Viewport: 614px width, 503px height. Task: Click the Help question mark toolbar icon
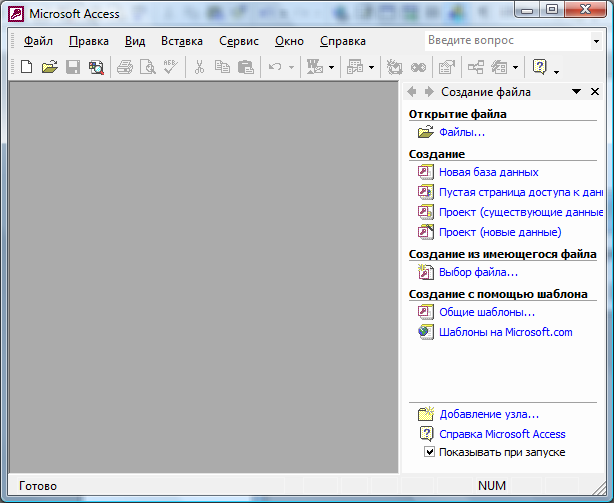coord(539,67)
